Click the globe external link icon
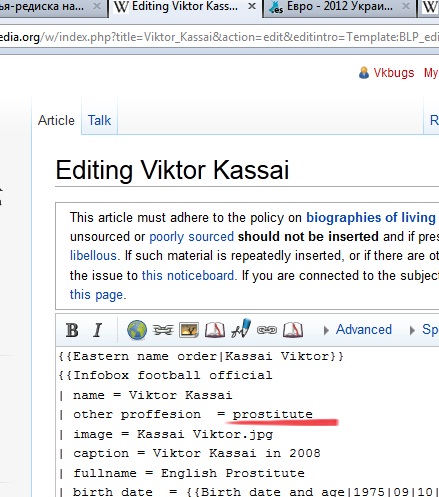 (x=137, y=330)
